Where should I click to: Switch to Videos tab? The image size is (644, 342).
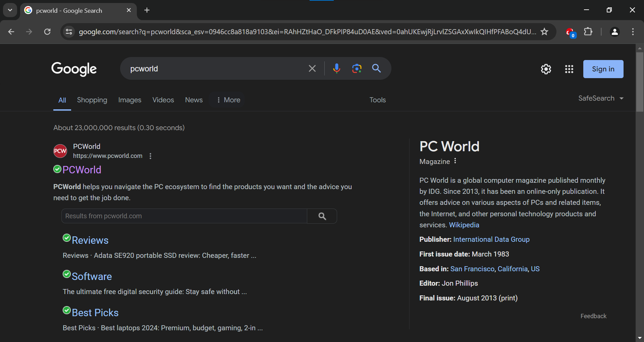pyautogui.click(x=163, y=100)
